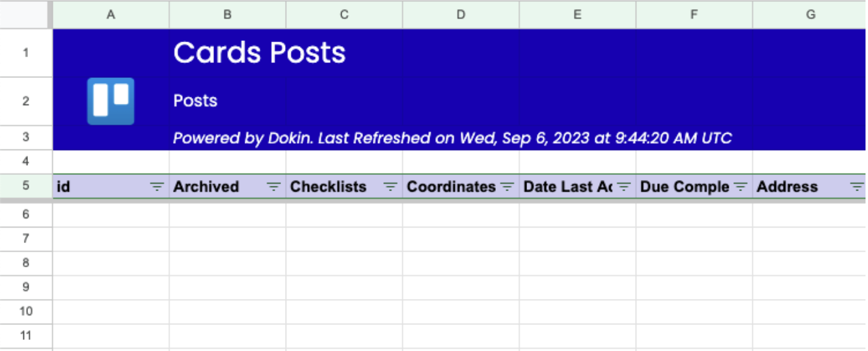Image resolution: width=868 pixels, height=351 pixels.
Task: Select column A header
Action: tap(111, 14)
